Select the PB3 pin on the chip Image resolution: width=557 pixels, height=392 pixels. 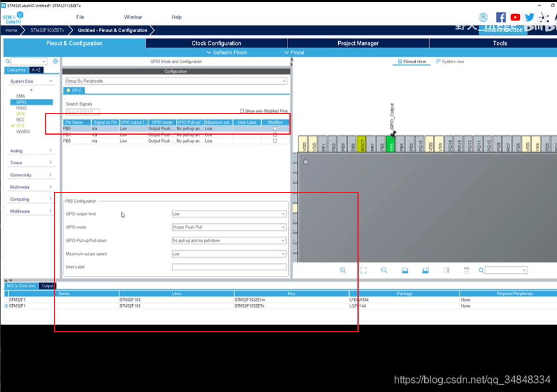[x=409, y=144]
